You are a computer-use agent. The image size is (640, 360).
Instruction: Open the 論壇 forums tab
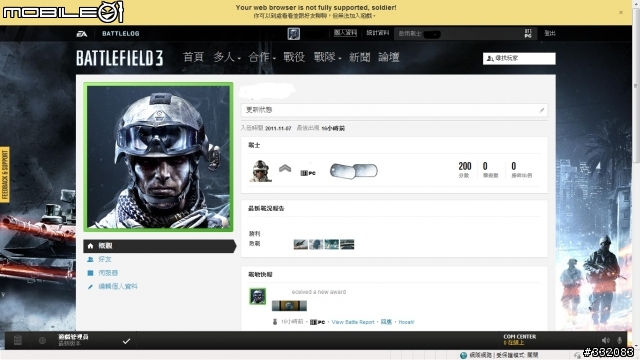[x=389, y=57]
